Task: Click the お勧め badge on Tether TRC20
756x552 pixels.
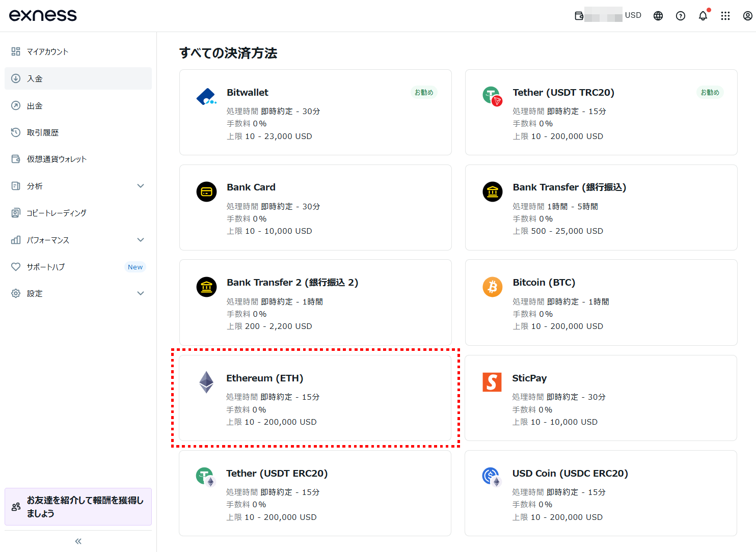Action: [710, 92]
